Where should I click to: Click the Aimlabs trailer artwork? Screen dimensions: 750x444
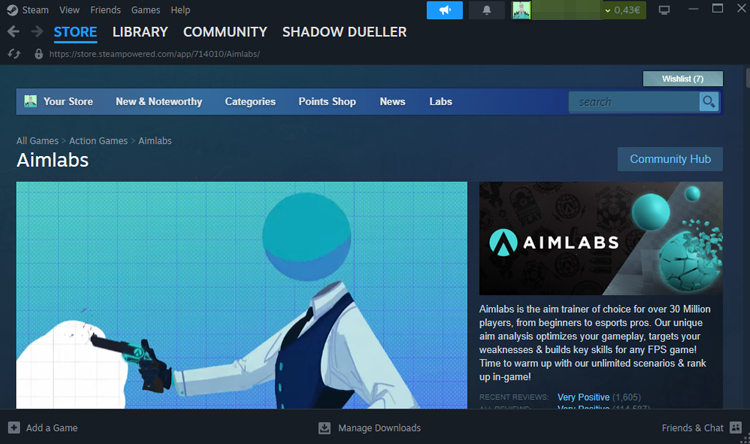point(242,295)
